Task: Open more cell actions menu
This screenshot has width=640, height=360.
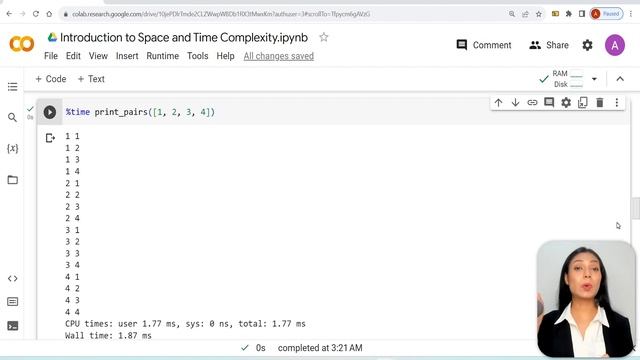Action: 617,103
